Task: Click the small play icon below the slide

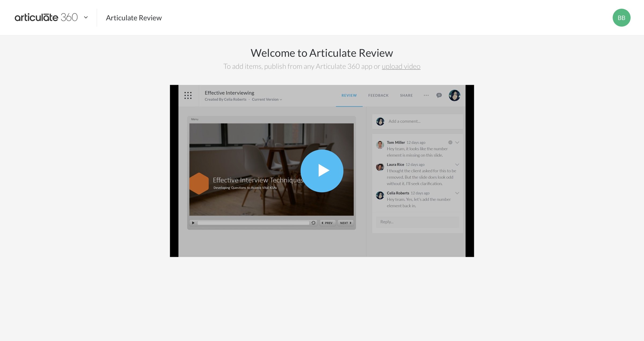Action: point(193,223)
